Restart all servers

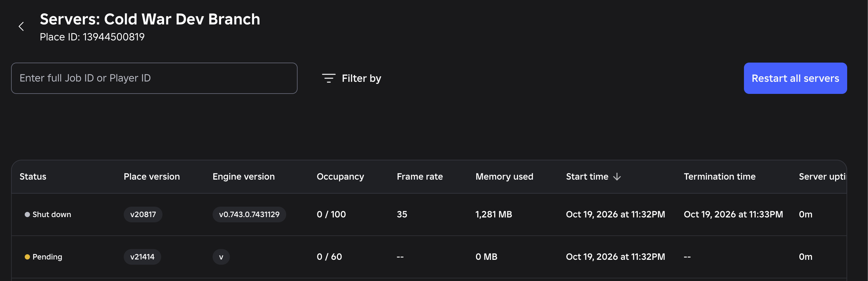tap(795, 78)
